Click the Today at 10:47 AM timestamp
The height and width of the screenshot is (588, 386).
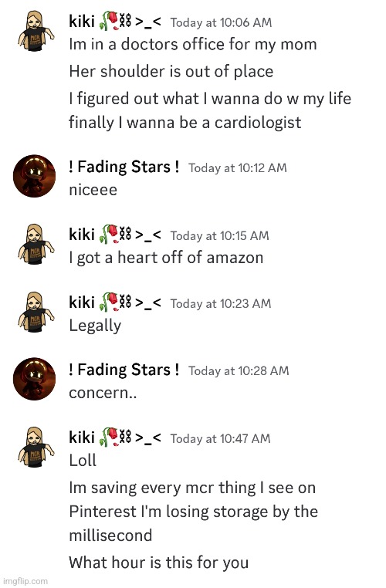pyautogui.click(x=220, y=438)
